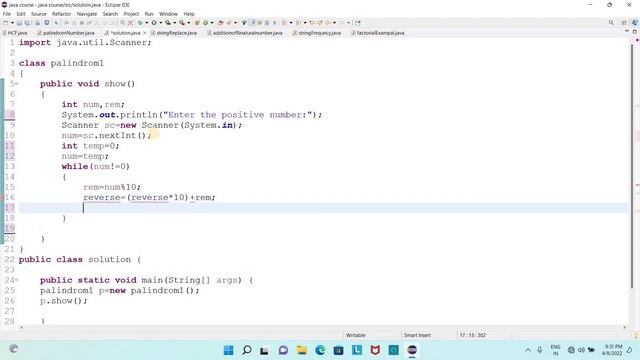640x360 pixels.
Task: Minimize the editor area
Action: pos(627,31)
